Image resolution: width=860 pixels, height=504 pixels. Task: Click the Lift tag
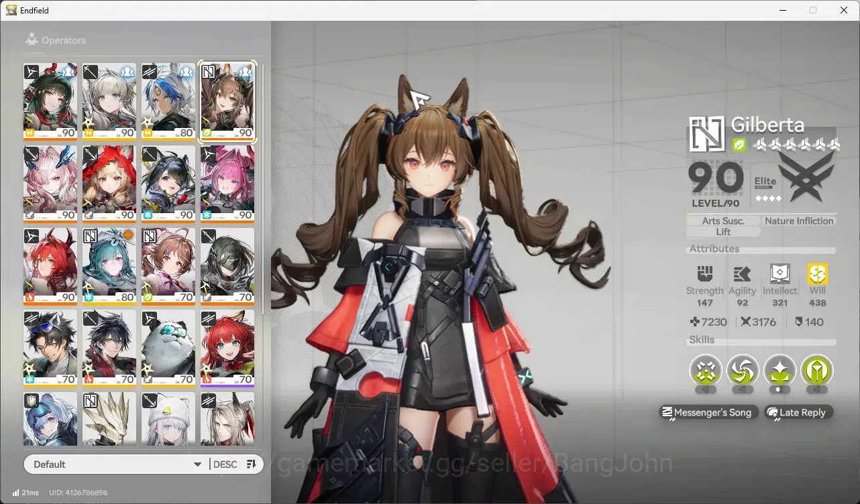tap(723, 232)
